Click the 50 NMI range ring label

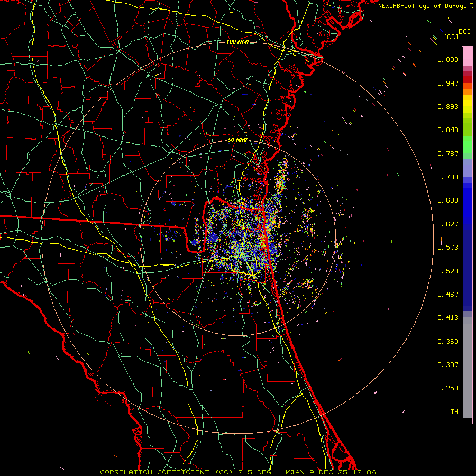[237, 140]
